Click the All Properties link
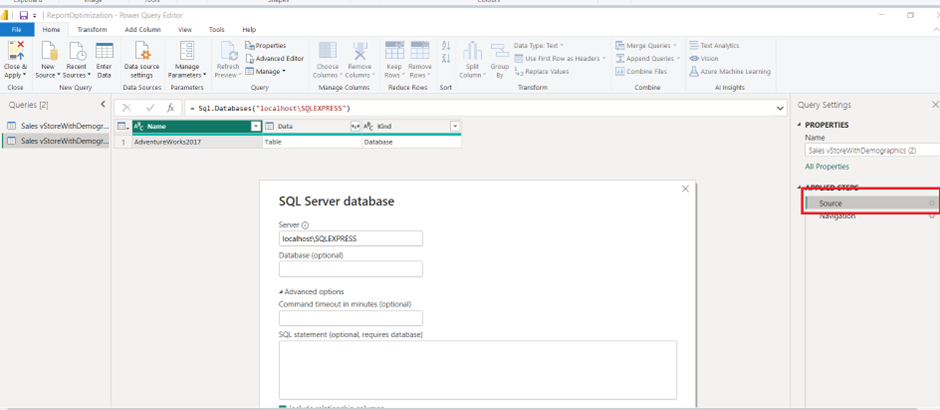940x410 pixels. click(x=827, y=166)
